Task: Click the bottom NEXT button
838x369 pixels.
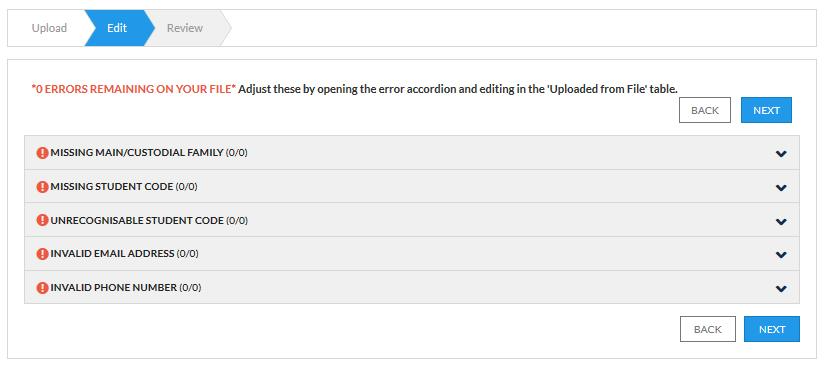Action: pos(772,329)
